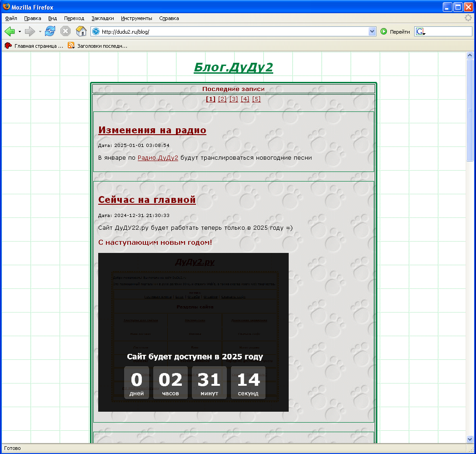Open the Сейчас на главной post title

tap(147, 200)
